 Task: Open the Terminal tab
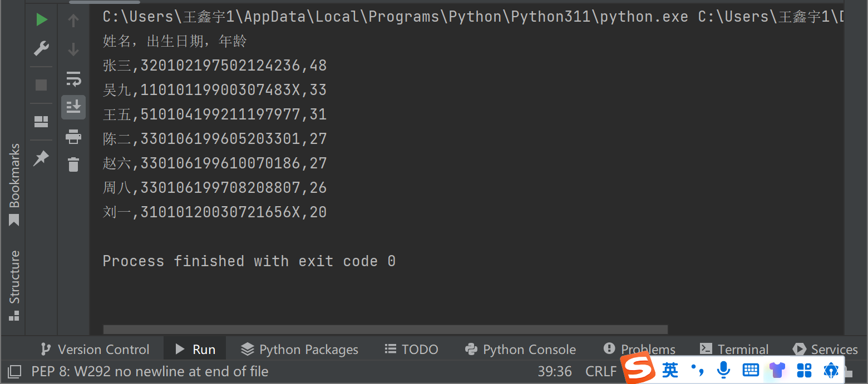(x=734, y=350)
